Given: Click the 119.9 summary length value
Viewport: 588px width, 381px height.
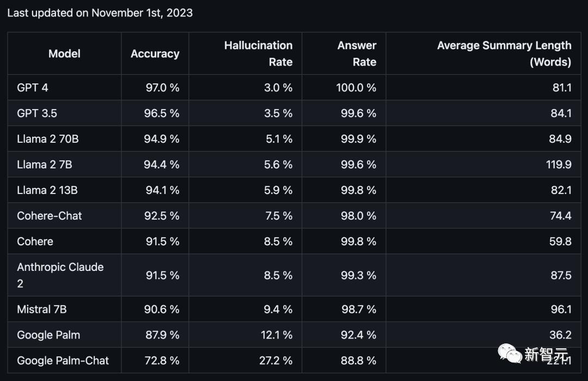Looking at the screenshot, I should 559,165.
